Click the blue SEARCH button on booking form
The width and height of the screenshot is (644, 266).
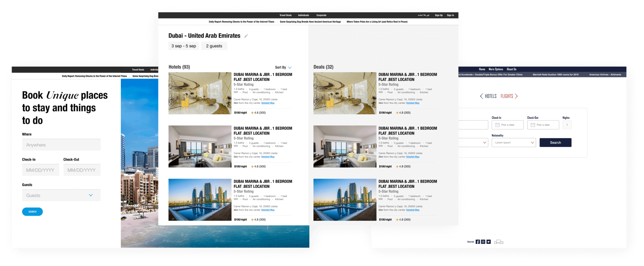click(x=32, y=212)
